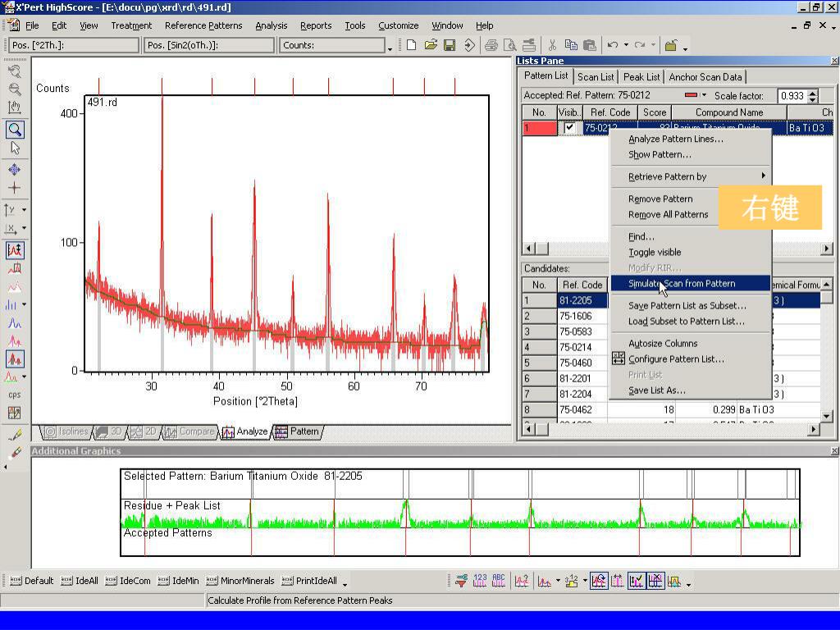Open the pattern color dropdown arrow
The width and height of the screenshot is (840, 630).
[x=704, y=95]
